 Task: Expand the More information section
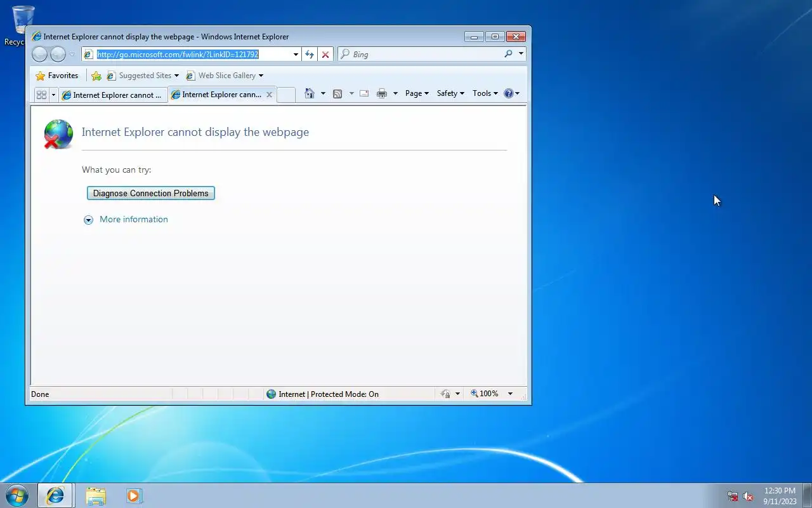point(88,220)
